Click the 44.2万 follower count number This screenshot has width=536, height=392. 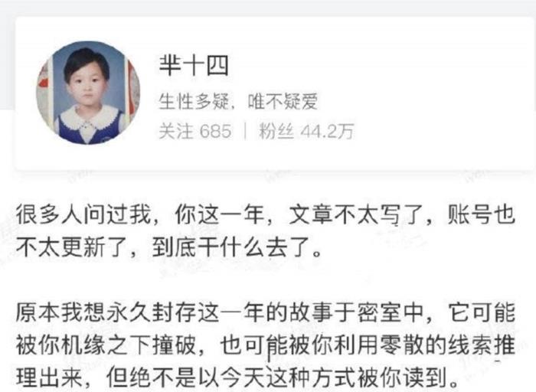pos(327,131)
